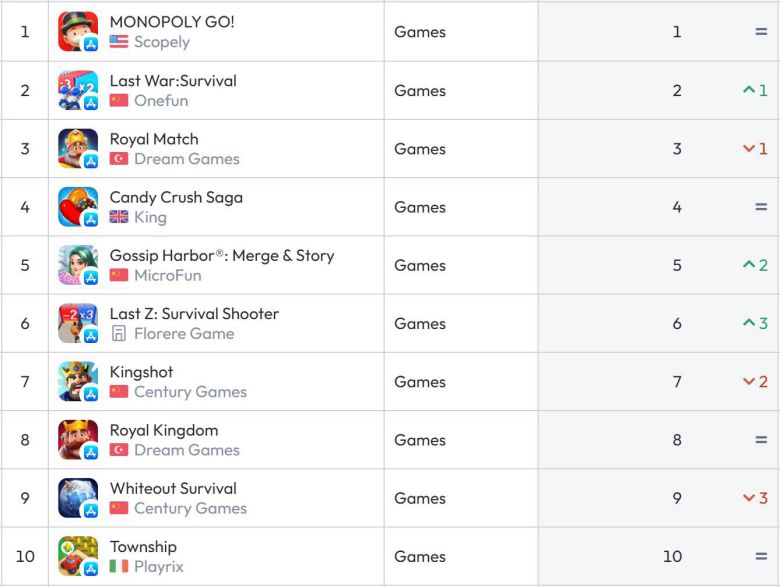Click the Township app icon
780x587 pixels.
[x=78, y=556]
